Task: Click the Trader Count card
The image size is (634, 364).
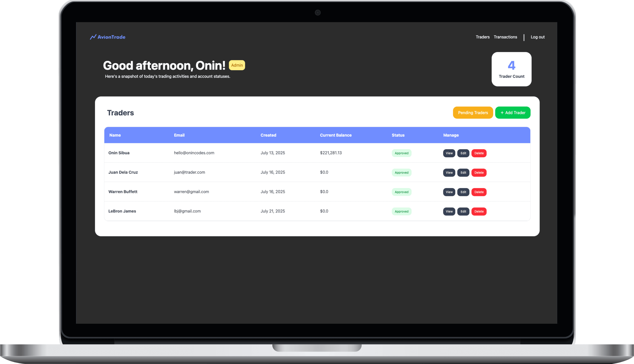Action: [x=511, y=69]
